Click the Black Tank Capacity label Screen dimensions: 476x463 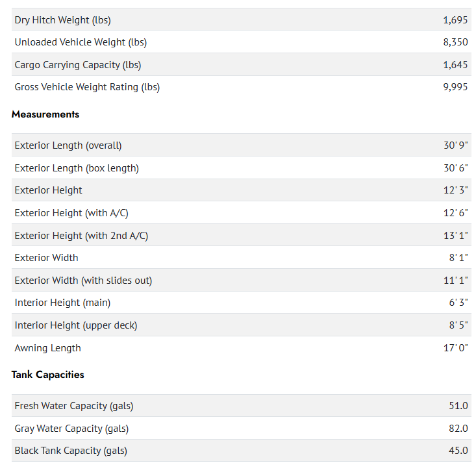click(x=71, y=451)
